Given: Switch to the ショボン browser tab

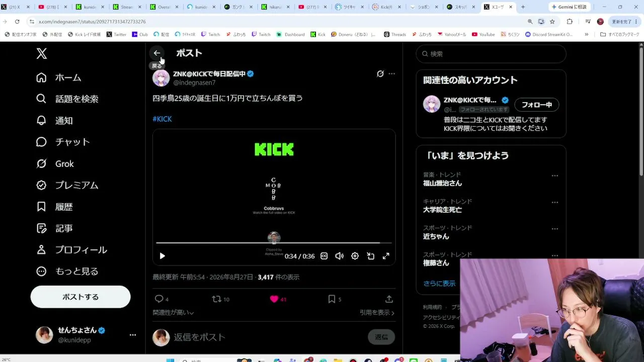Looking at the screenshot, I should 424,7.
